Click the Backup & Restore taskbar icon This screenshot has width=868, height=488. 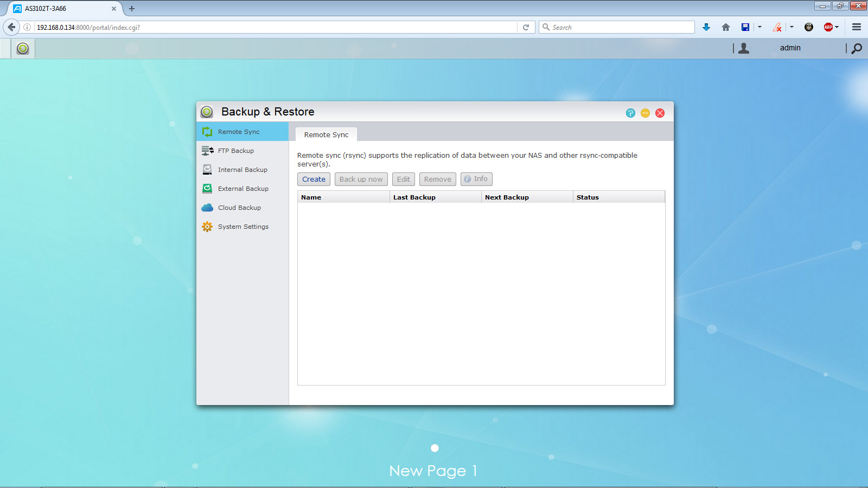pos(23,48)
